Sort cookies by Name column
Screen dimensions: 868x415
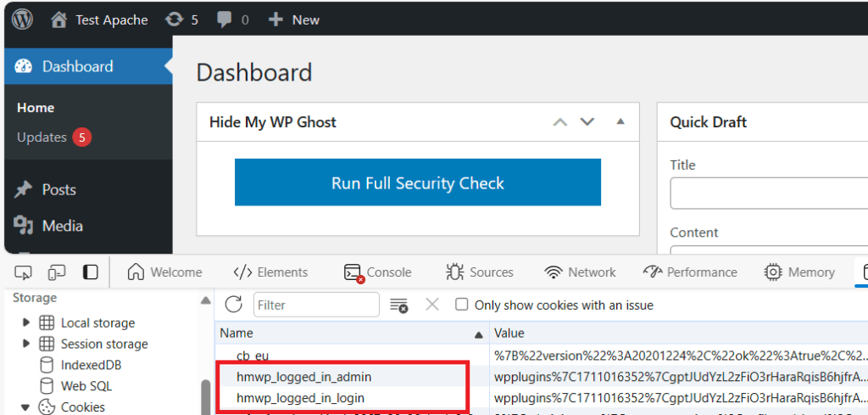pyautogui.click(x=352, y=334)
